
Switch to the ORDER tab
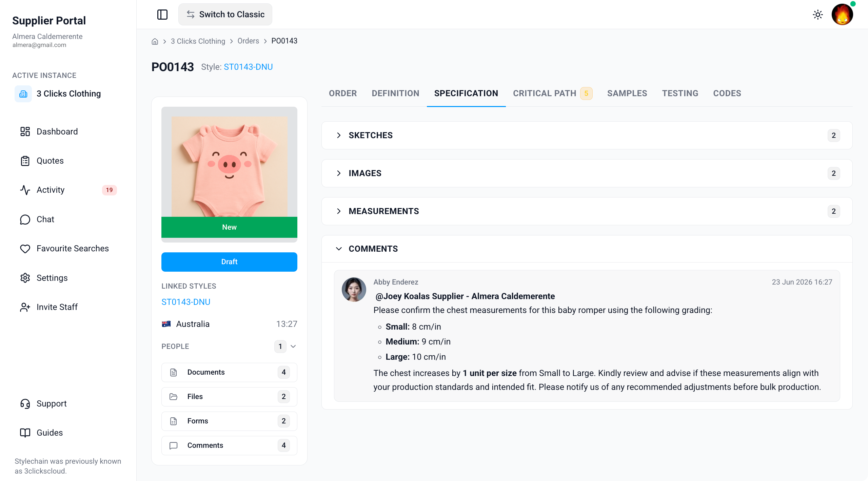[x=343, y=93]
